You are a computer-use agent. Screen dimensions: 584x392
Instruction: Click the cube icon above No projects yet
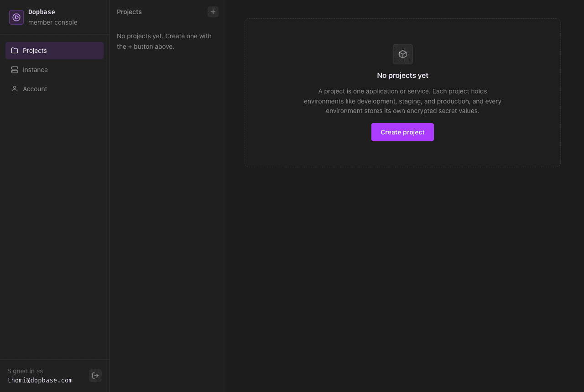tap(403, 54)
